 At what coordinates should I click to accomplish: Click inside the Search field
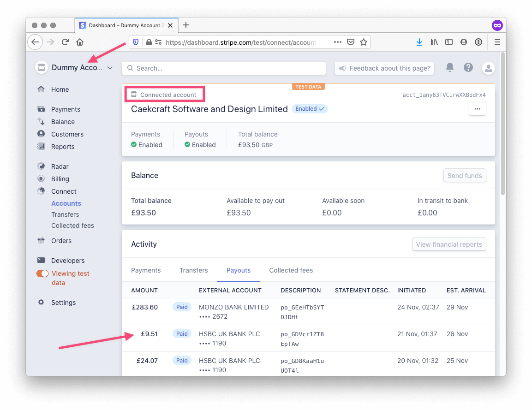(223, 68)
